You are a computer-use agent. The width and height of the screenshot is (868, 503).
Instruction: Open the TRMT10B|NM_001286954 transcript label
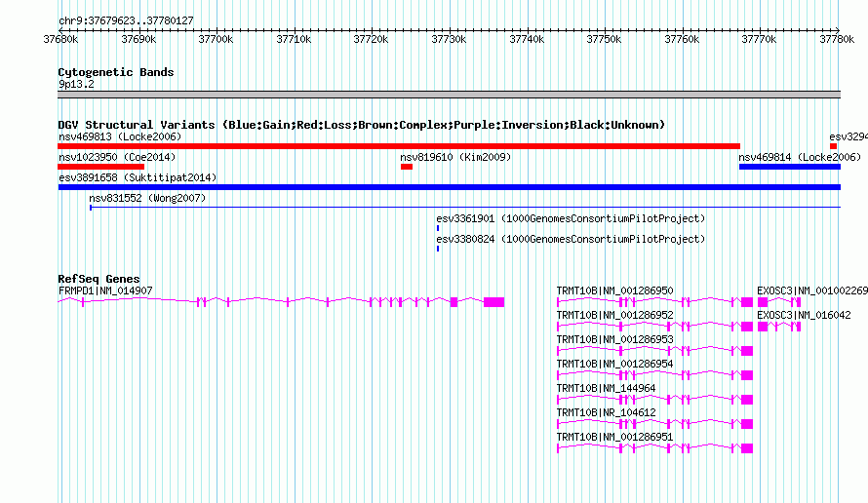[615, 364]
